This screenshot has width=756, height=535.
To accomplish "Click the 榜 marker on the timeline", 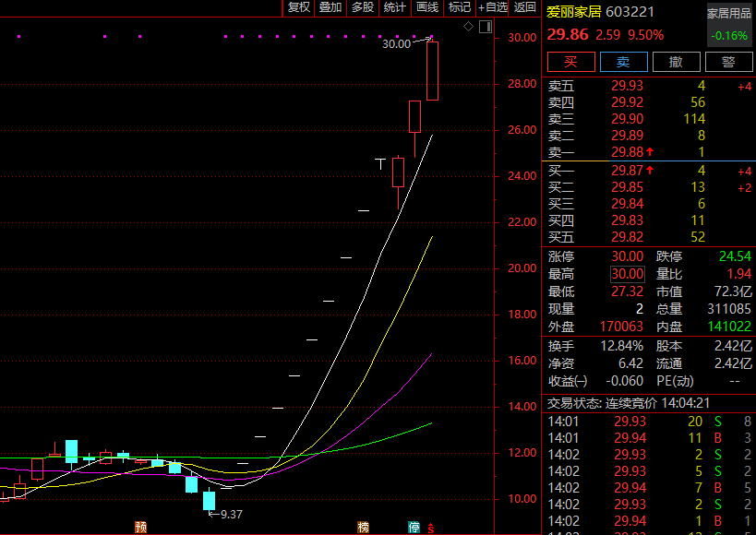I will [x=363, y=527].
